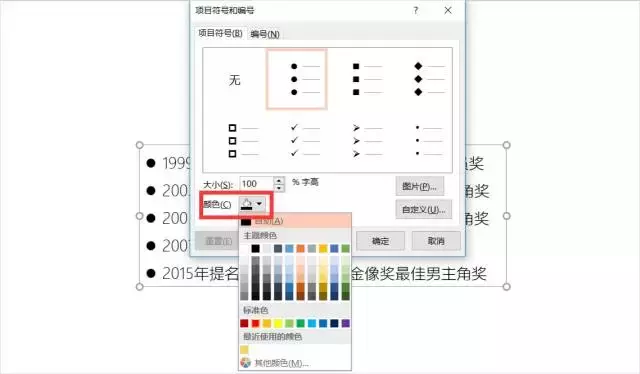Pick gold in the theme colors row
Viewport: 640px width, 374px height.
pyautogui.click(x=323, y=248)
